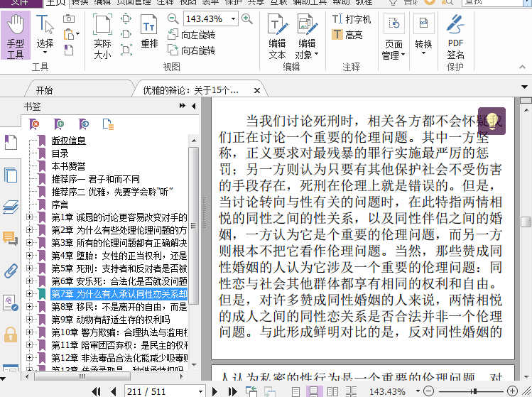Open the Pages thumbnails sidebar panel
532x397 pixels.
(11, 175)
